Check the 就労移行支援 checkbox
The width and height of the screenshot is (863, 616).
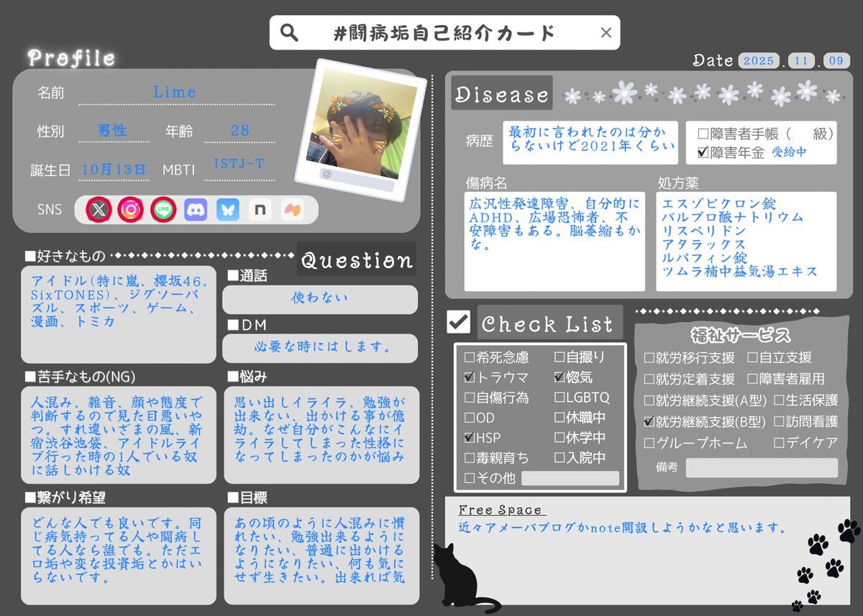[x=649, y=358]
